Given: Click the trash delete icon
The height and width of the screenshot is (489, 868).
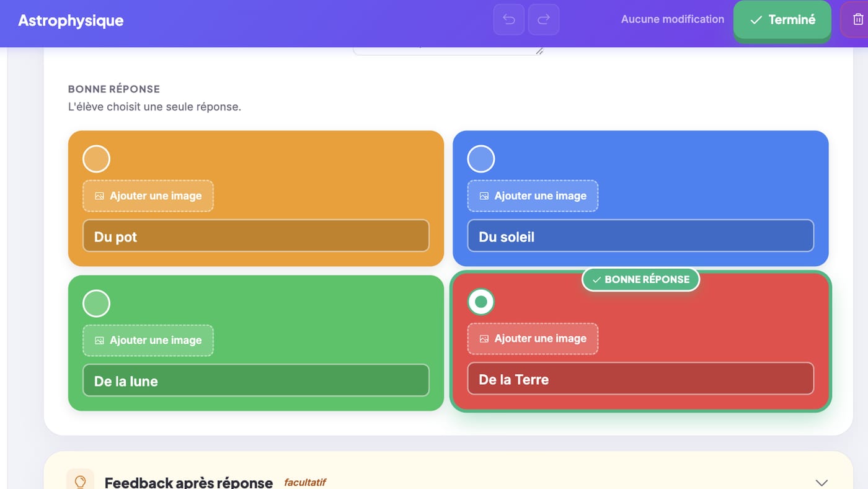Looking at the screenshot, I should [x=859, y=19].
